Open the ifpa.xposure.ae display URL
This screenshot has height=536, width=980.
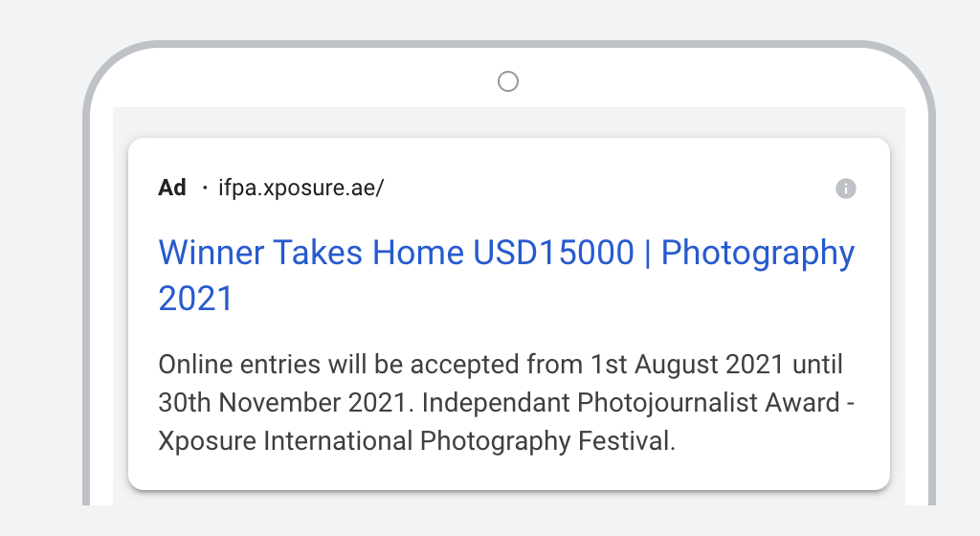pos(301,188)
